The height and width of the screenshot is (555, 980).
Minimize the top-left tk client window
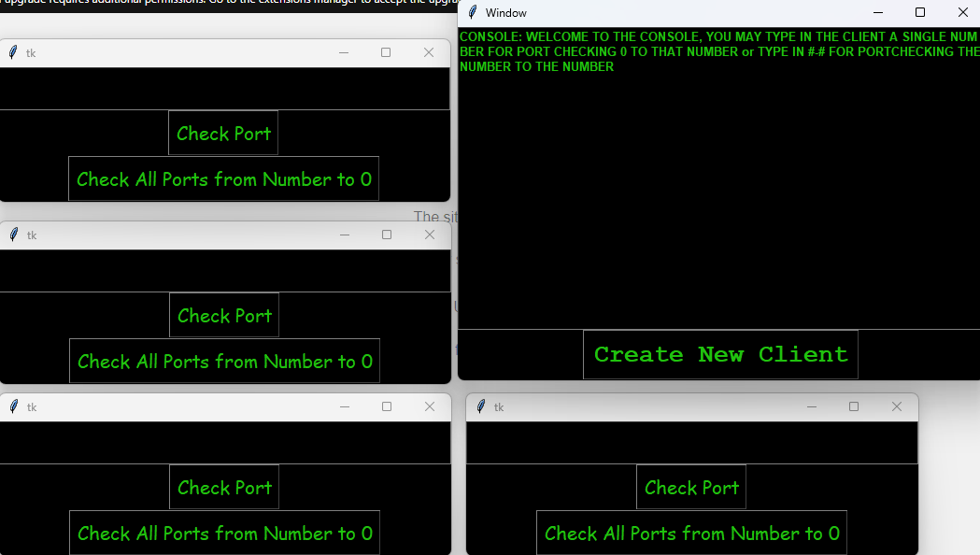pyautogui.click(x=344, y=52)
